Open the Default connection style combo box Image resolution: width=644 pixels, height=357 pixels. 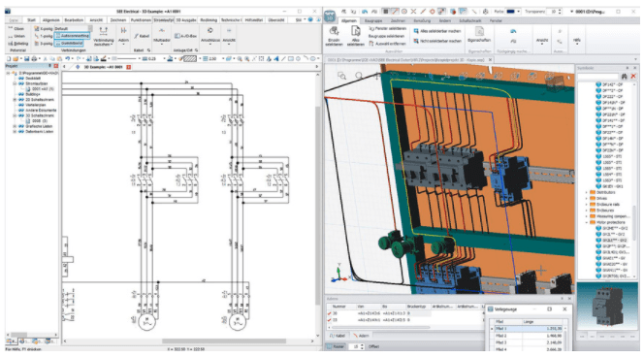coord(73,29)
